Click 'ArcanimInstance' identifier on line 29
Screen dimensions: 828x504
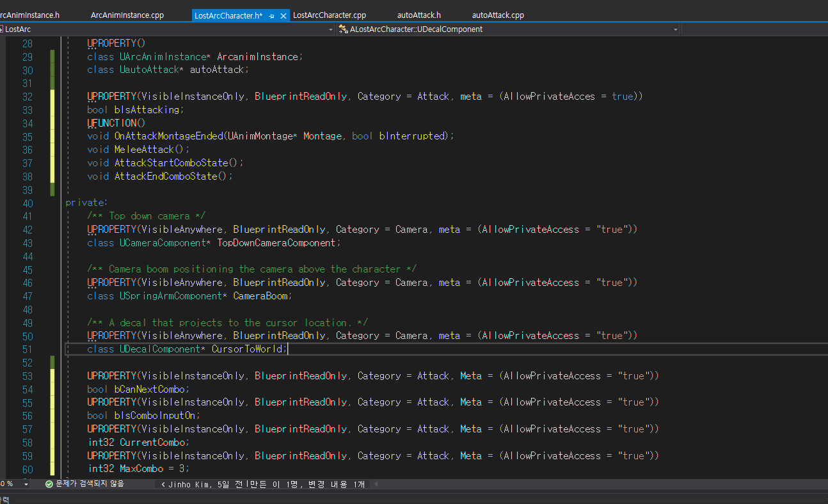pos(257,57)
